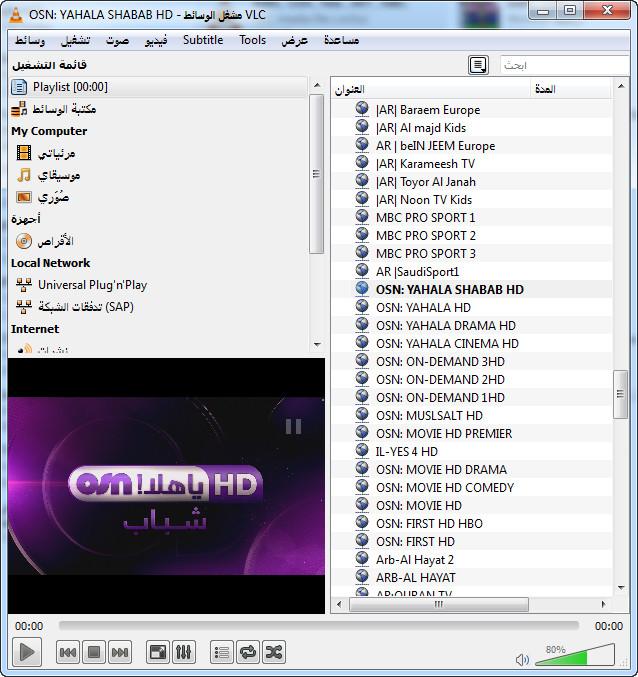638x677 pixels.
Task: Sort by العنوان column header
Action: pos(431,89)
